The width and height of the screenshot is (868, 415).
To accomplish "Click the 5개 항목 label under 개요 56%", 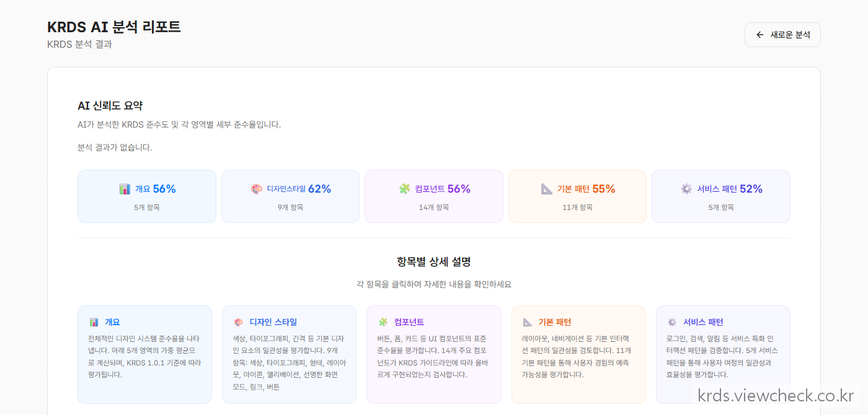I will point(147,207).
